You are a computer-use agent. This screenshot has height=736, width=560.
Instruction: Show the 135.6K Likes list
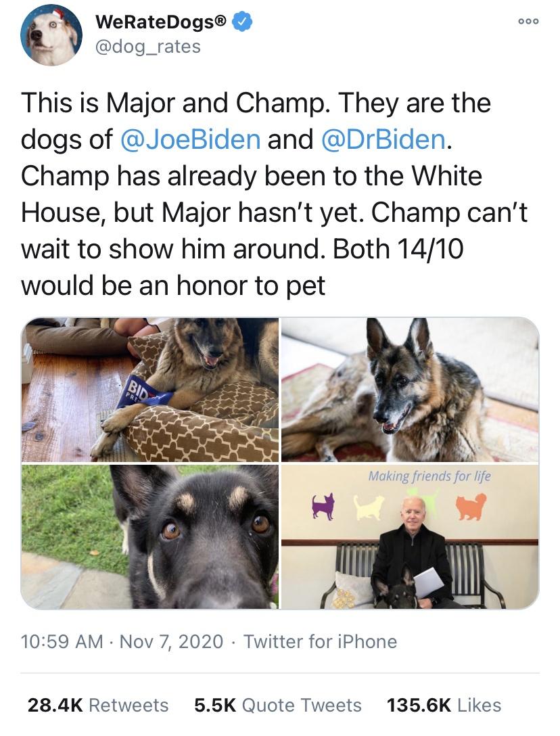444,706
